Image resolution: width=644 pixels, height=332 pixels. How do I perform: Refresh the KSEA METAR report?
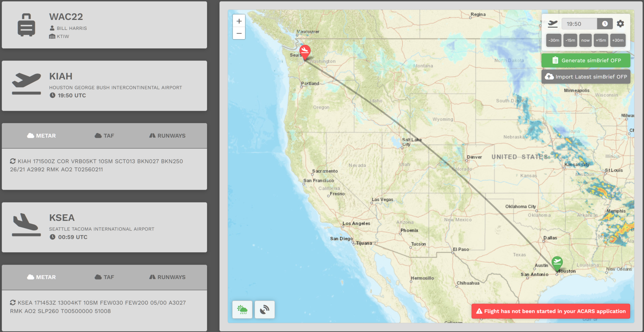click(13, 303)
